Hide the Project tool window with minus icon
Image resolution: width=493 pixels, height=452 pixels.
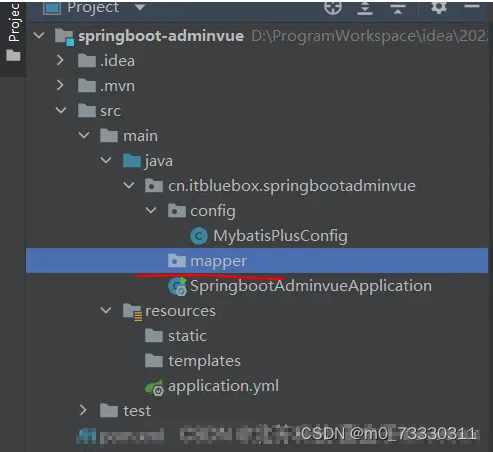pos(472,6)
